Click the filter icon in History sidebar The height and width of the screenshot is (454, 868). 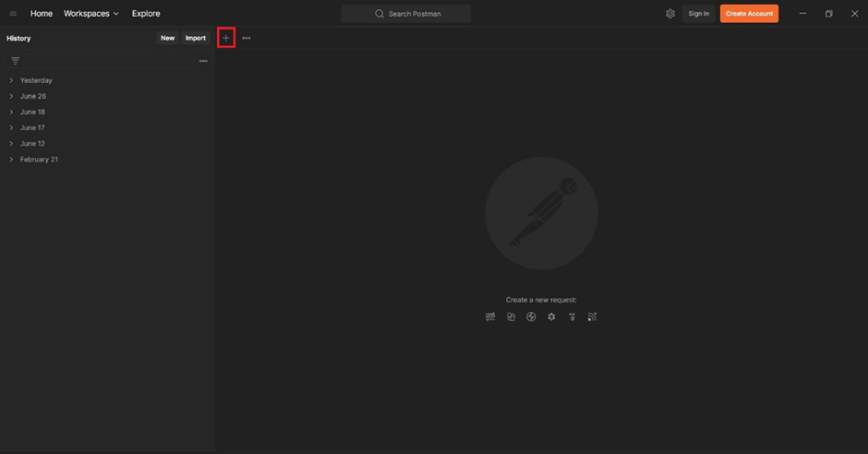pos(16,61)
